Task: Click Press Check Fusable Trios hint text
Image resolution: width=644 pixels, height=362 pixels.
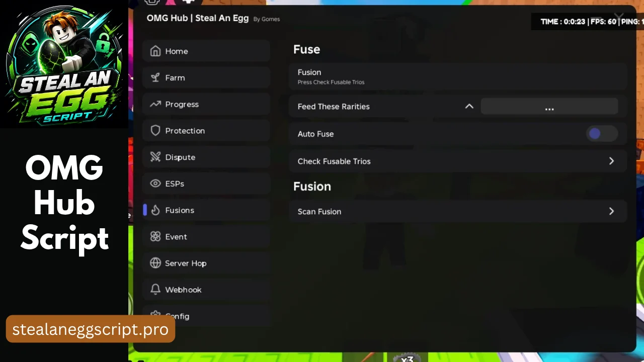Action: tap(331, 82)
